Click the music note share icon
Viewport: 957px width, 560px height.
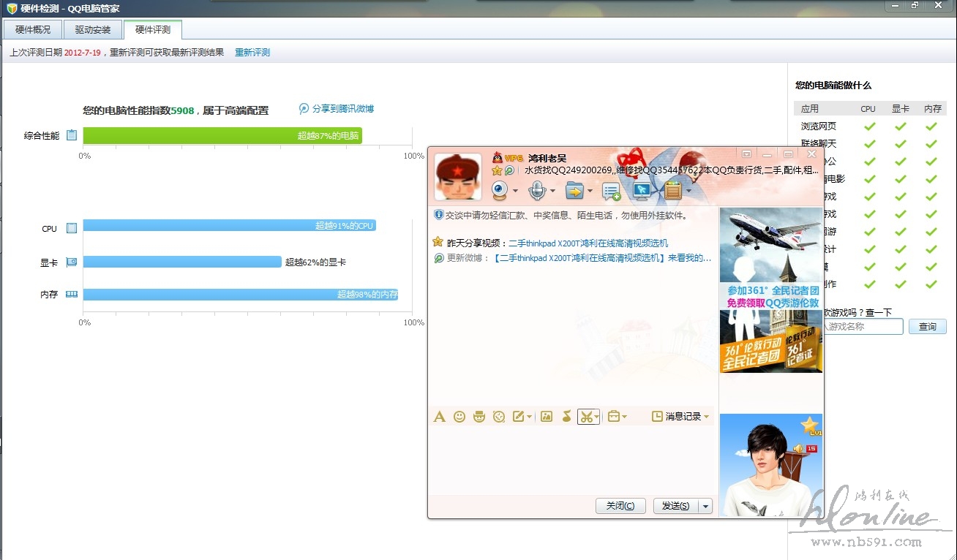coord(566,417)
